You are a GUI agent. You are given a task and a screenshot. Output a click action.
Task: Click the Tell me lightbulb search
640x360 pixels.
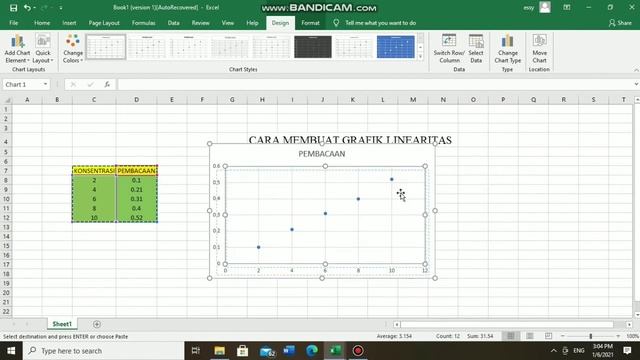[336, 23]
